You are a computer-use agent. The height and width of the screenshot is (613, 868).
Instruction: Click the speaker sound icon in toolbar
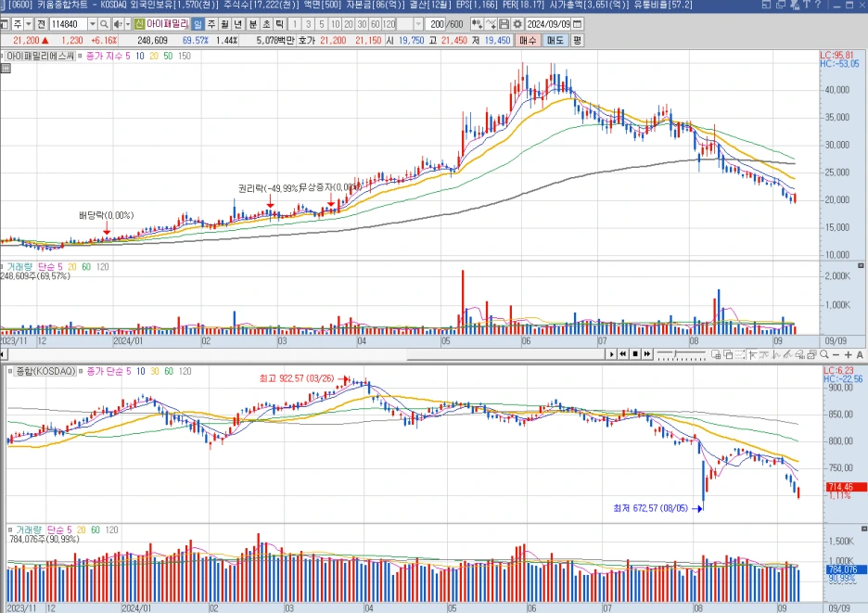(118, 24)
